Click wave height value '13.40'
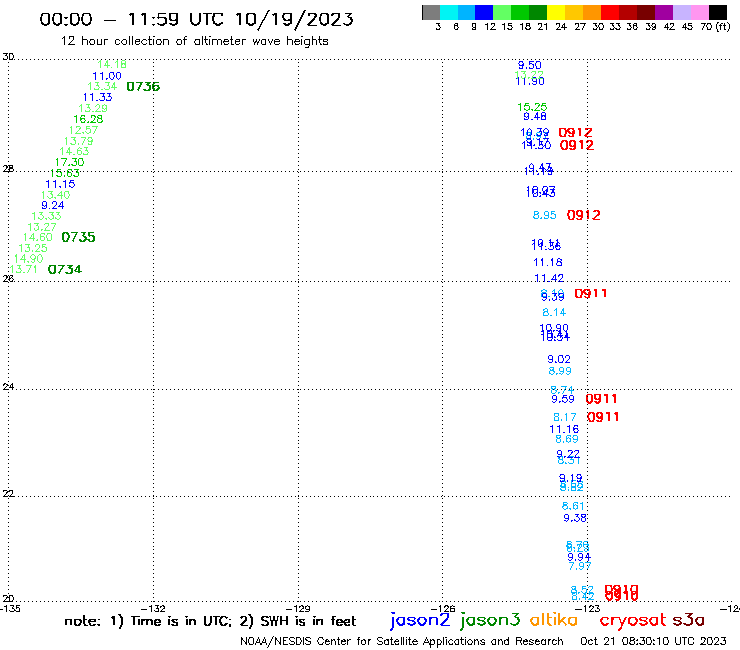740x650 pixels. pyautogui.click(x=56, y=195)
